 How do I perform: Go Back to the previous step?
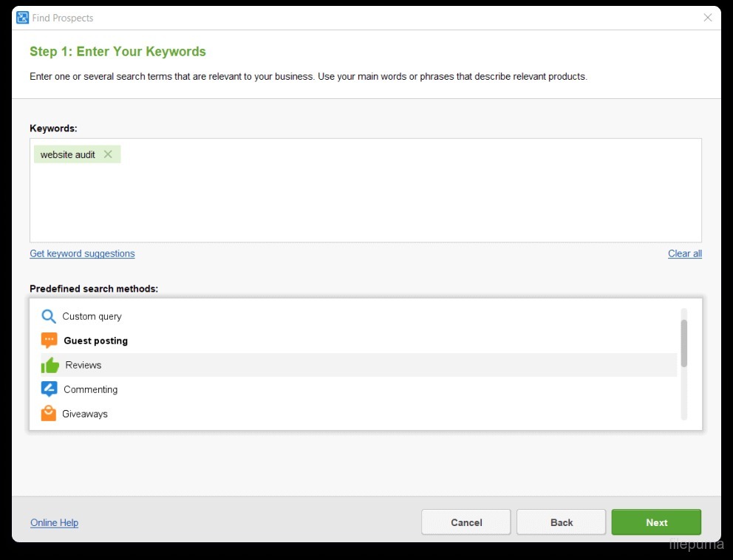(561, 522)
